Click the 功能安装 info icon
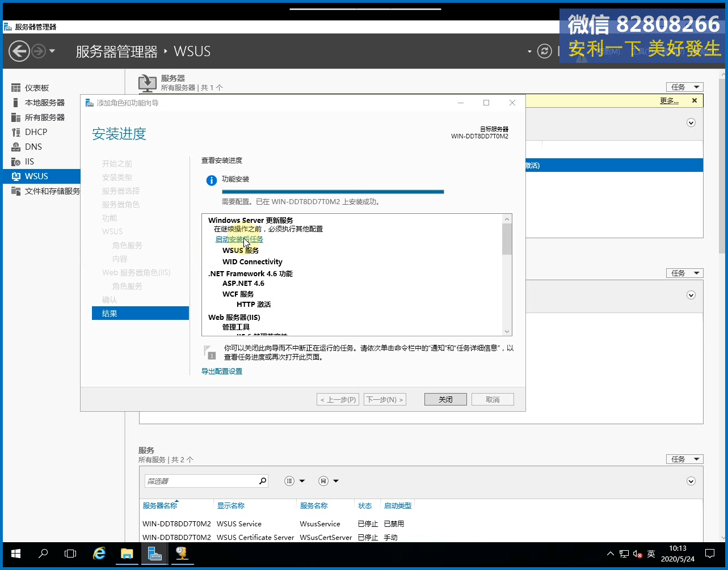Viewport: 728px width, 570px height. click(x=211, y=180)
